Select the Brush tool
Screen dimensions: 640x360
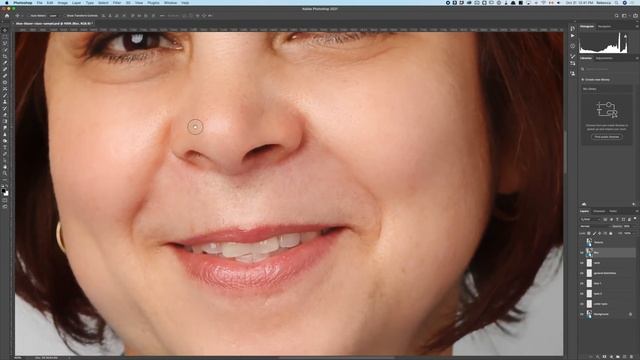[5, 95]
